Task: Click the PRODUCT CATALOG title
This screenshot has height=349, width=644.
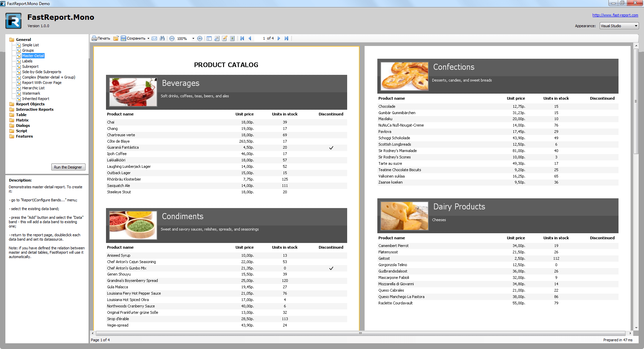Action: (226, 65)
